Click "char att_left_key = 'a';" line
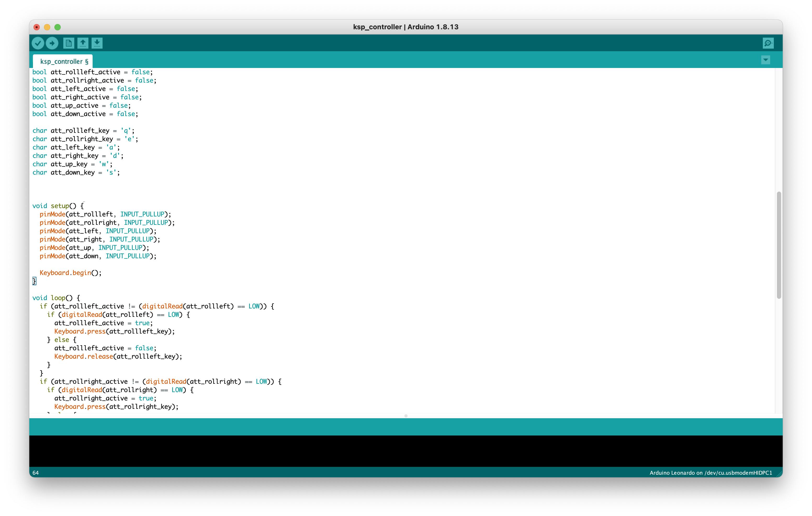812x516 pixels. point(76,147)
